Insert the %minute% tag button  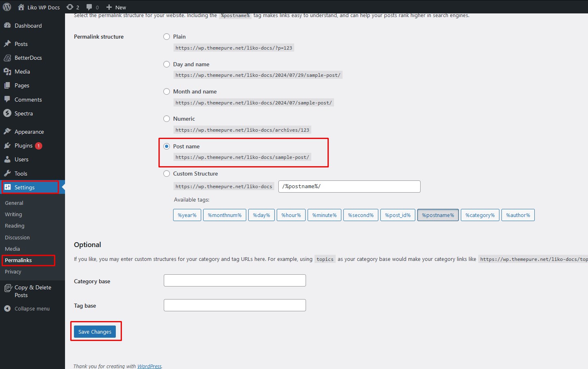click(x=324, y=215)
